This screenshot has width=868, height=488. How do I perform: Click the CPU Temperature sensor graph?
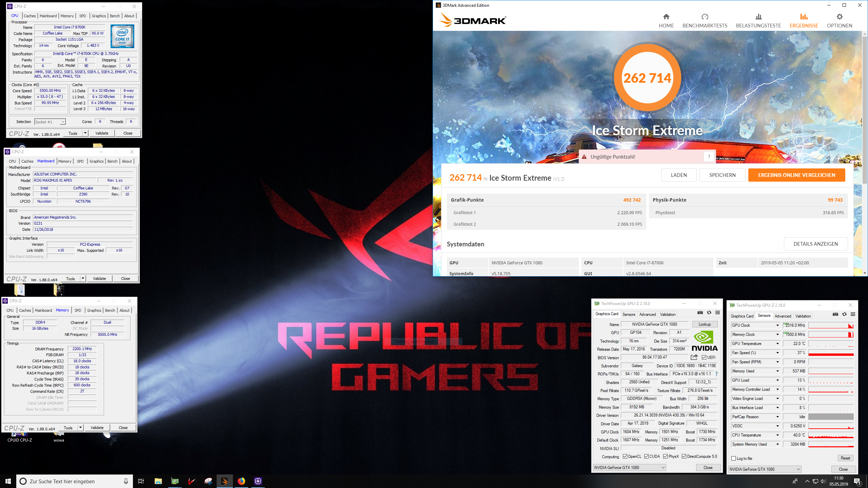click(831, 435)
